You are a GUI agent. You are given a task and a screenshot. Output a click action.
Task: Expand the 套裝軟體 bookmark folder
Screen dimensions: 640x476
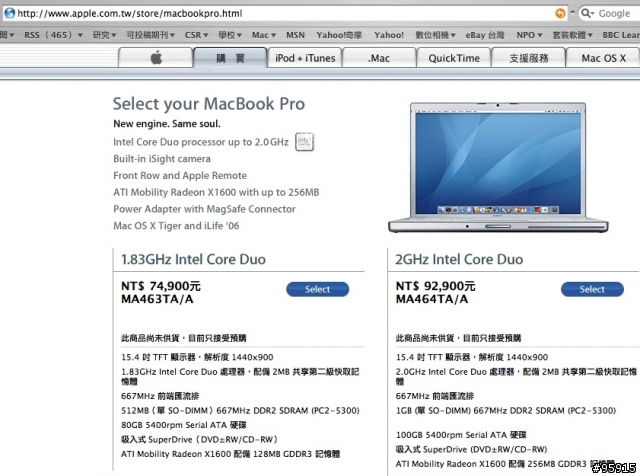572,35
